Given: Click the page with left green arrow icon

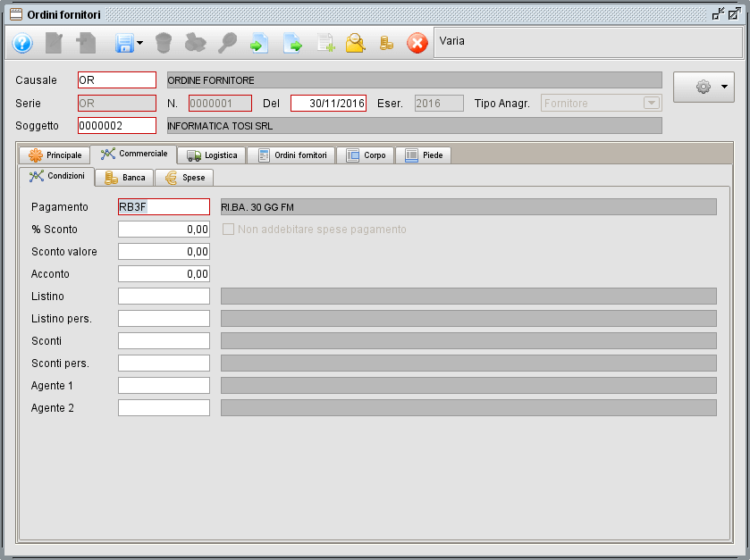Looking at the screenshot, I should coord(259,43).
